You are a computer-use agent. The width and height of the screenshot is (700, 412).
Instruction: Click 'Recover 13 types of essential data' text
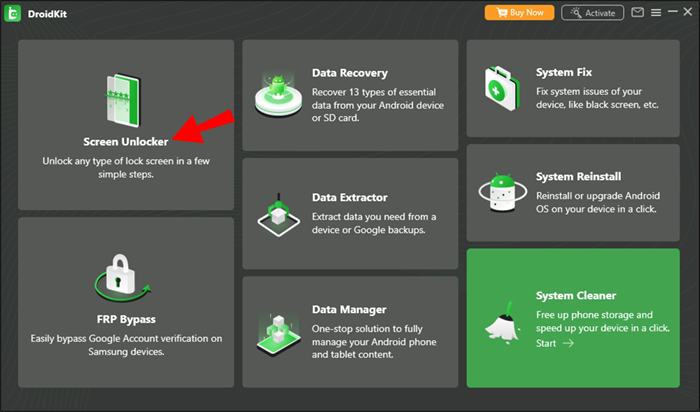point(378,105)
